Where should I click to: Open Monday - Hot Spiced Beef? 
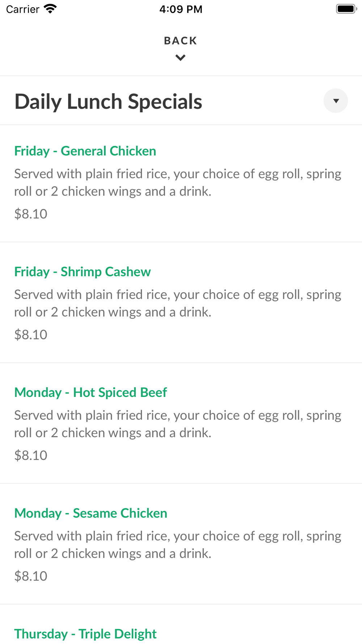tap(90, 392)
